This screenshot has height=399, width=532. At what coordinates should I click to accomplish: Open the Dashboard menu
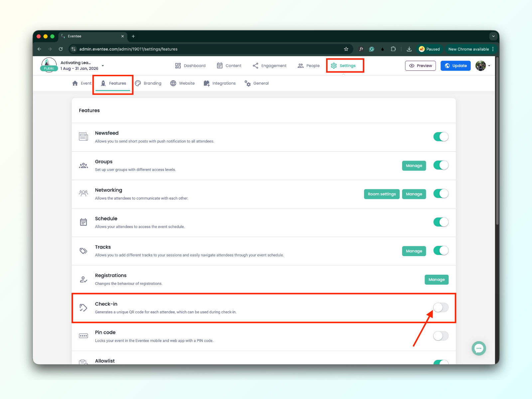pyautogui.click(x=190, y=66)
